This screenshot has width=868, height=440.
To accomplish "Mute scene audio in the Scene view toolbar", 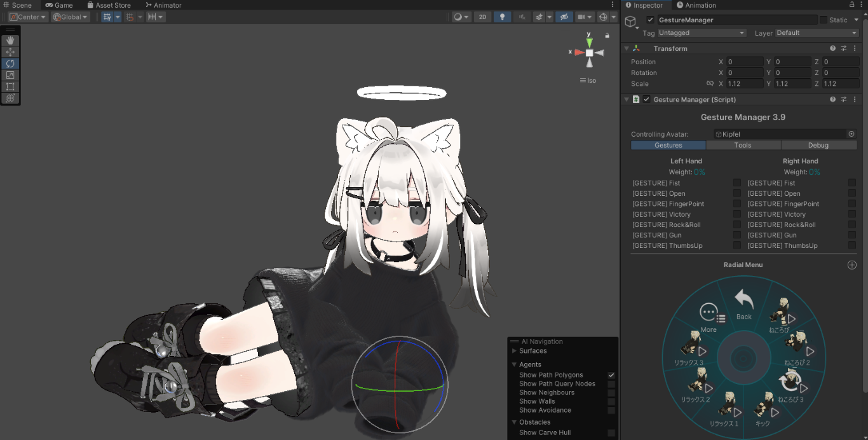I will [x=522, y=17].
